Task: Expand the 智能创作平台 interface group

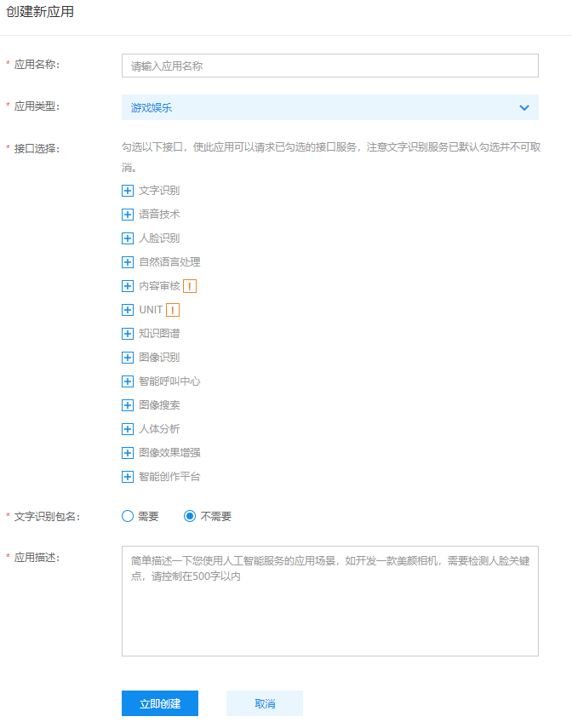Action: tap(128, 477)
